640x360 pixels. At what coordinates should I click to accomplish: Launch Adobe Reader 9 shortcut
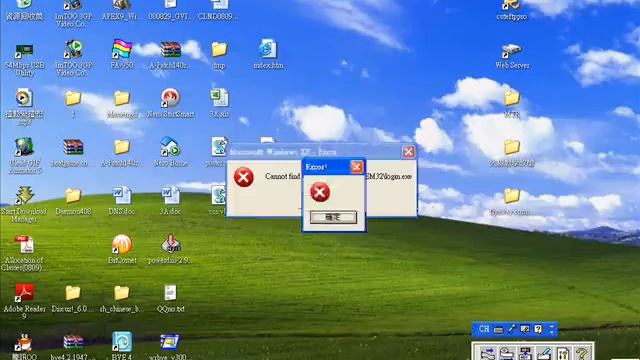click(x=24, y=293)
